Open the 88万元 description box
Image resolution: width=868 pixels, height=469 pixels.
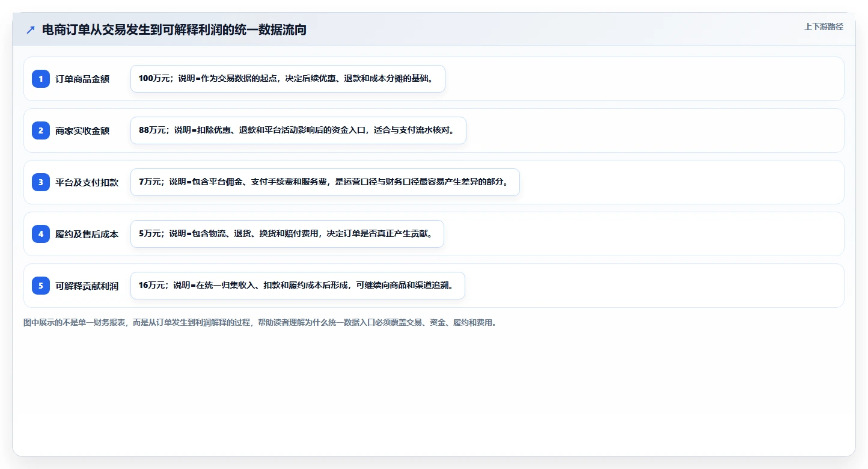click(x=298, y=130)
